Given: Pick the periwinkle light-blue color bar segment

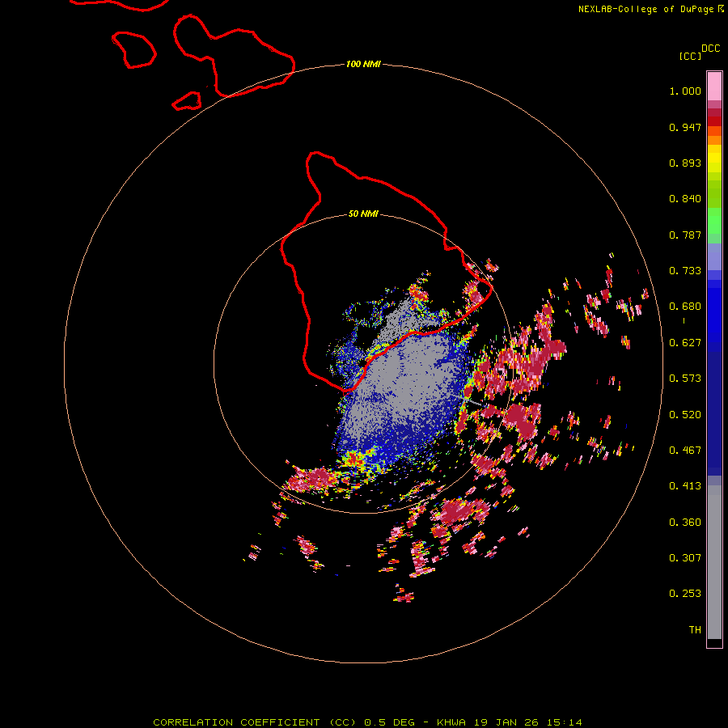Looking at the screenshot, I should pos(714,256).
